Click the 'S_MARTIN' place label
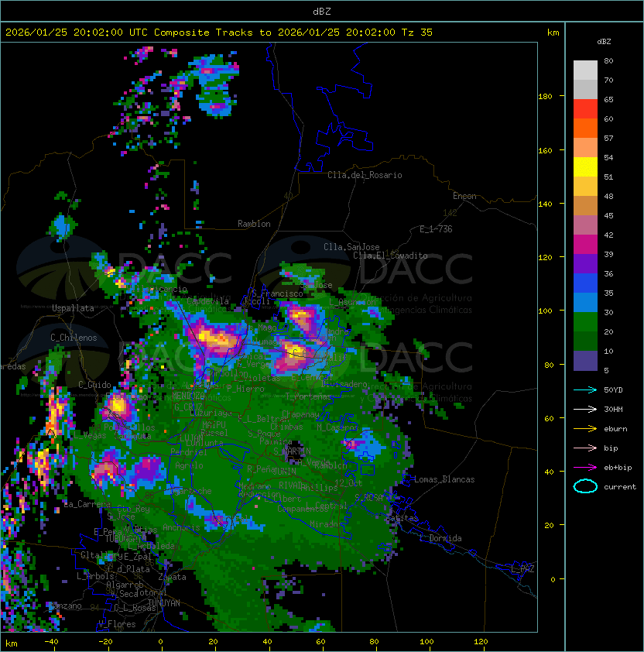 pos(292,451)
